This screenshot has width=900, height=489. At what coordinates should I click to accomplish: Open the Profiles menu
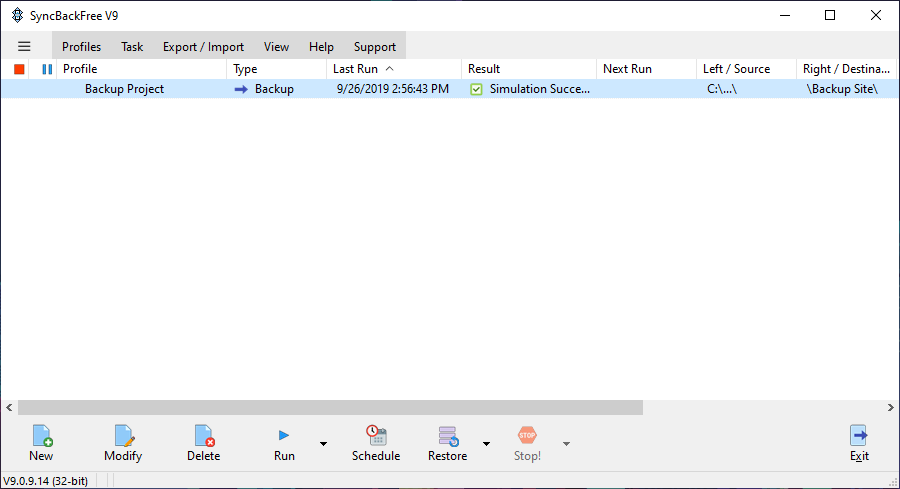click(82, 47)
